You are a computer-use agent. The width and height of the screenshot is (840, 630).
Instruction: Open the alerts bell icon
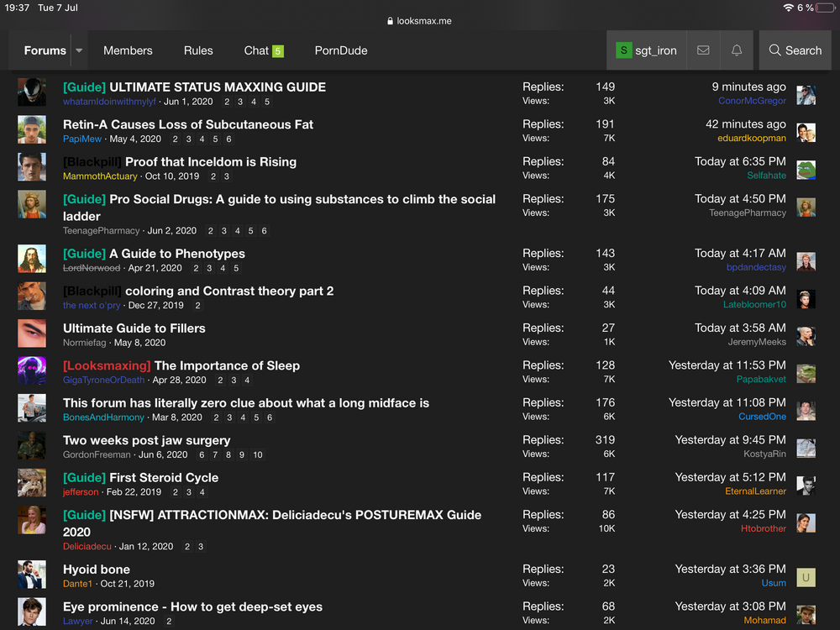(x=737, y=50)
